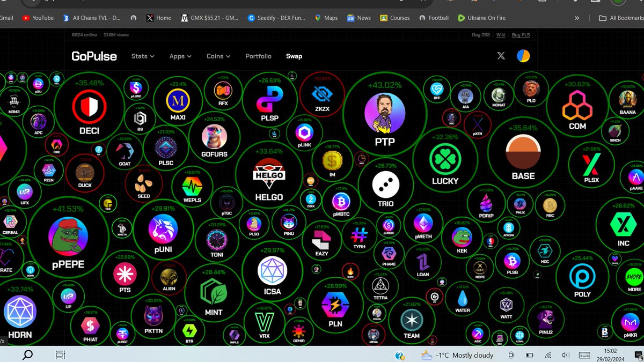
Task: Click the PLSP token bubble
Action: click(x=269, y=100)
